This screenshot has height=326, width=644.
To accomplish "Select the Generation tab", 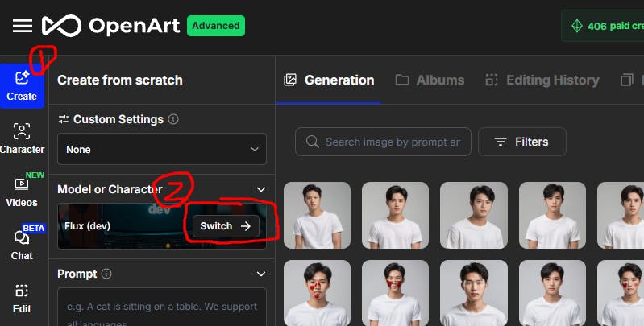I will pyautogui.click(x=329, y=80).
